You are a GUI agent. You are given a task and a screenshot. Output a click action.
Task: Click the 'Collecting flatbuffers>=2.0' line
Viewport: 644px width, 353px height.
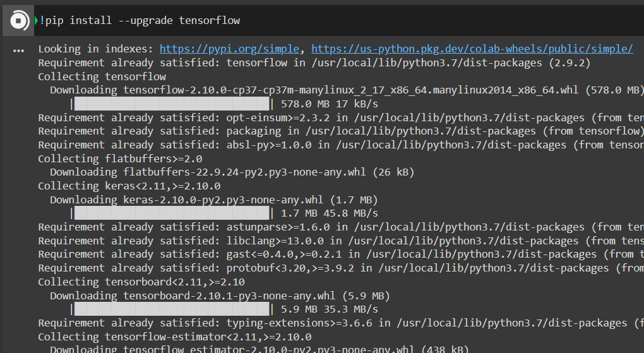click(120, 159)
